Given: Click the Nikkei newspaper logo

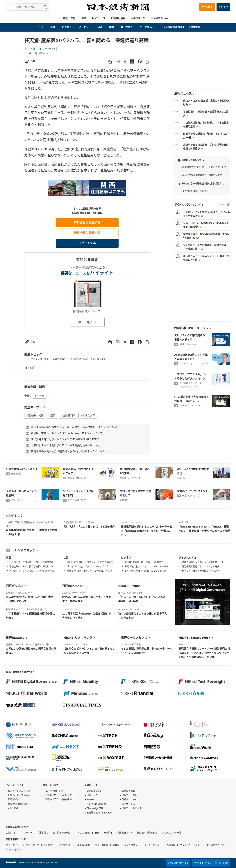Looking at the screenshot, I should coord(118,7).
